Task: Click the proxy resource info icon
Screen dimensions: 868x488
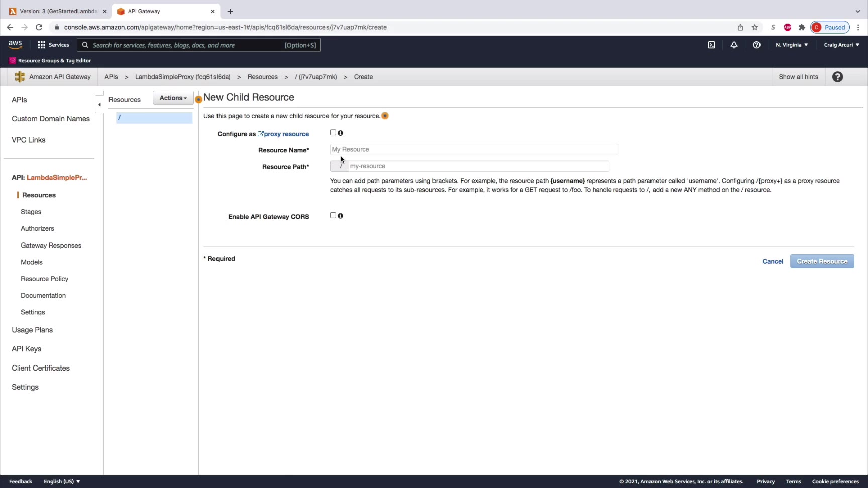Action: [341, 133]
